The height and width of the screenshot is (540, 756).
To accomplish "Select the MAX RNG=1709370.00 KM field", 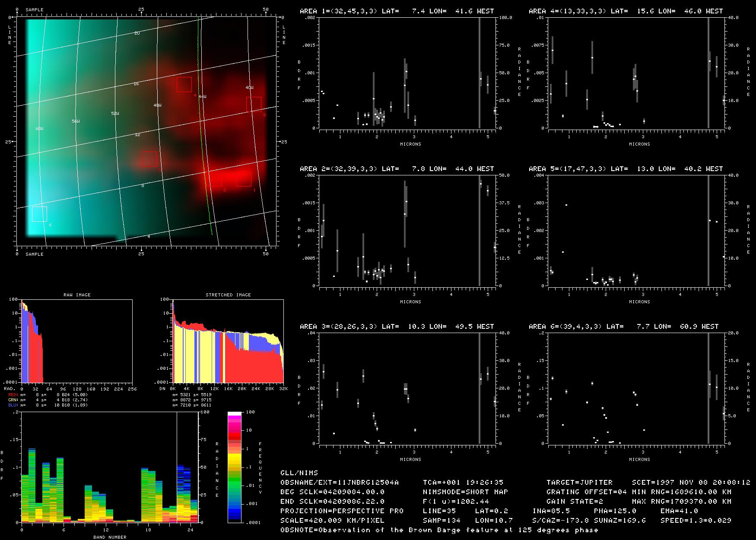I will [681, 502].
